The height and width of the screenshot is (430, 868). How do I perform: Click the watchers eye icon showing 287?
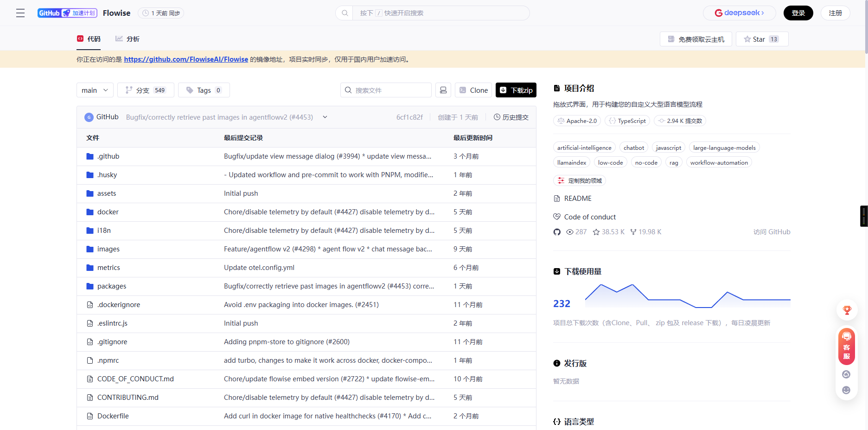(x=570, y=232)
